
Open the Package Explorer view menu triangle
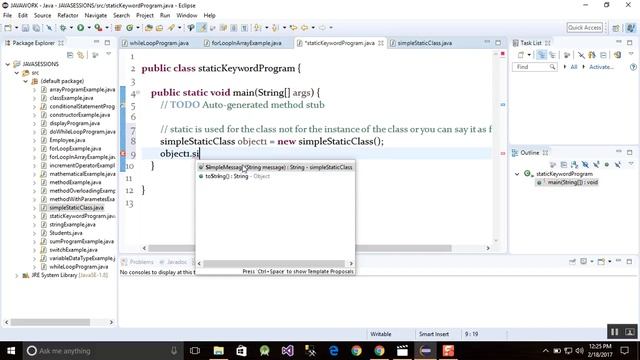click(109, 54)
